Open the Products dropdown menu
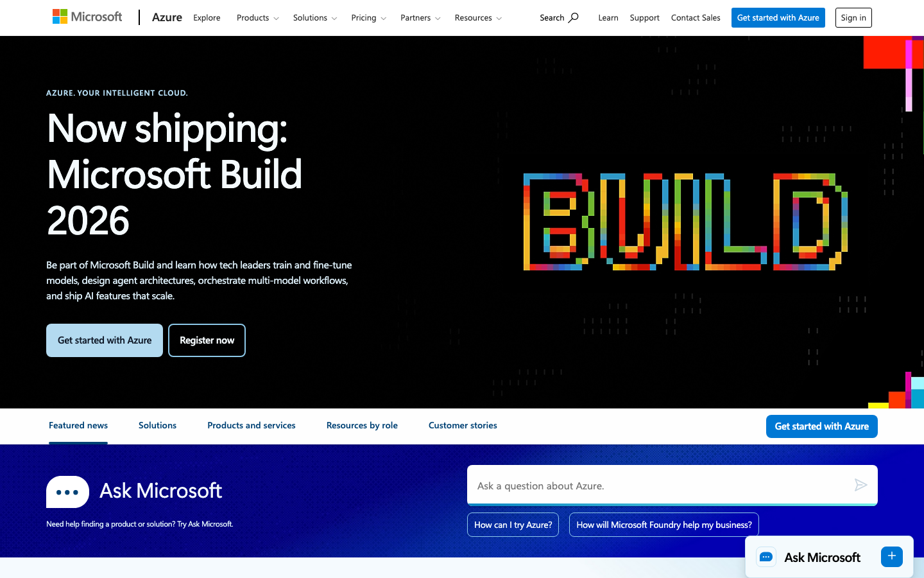 258,17
